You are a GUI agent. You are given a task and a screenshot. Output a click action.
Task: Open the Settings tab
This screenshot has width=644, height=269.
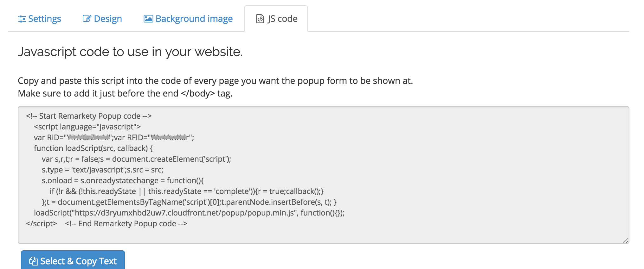coord(40,19)
